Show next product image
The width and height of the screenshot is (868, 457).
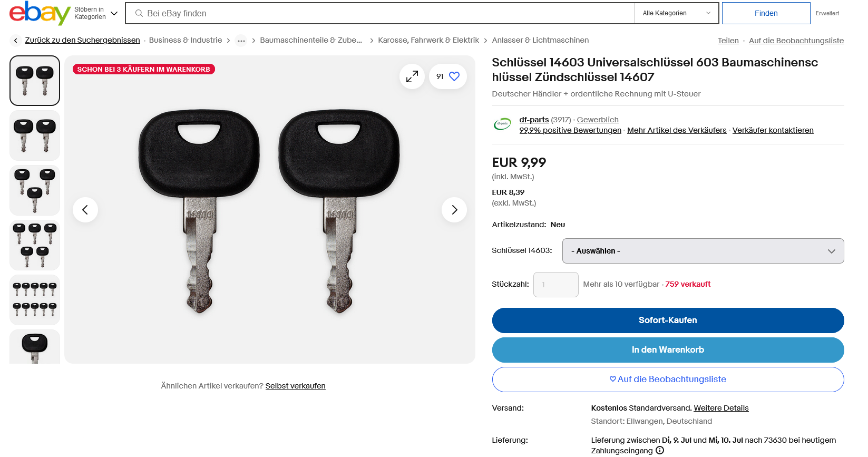tap(454, 210)
